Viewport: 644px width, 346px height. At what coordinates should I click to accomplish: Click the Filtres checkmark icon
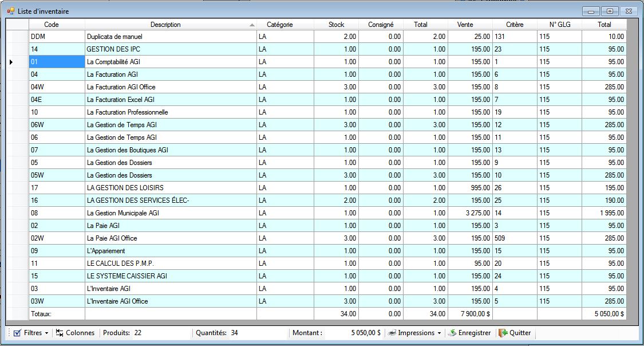click(17, 333)
